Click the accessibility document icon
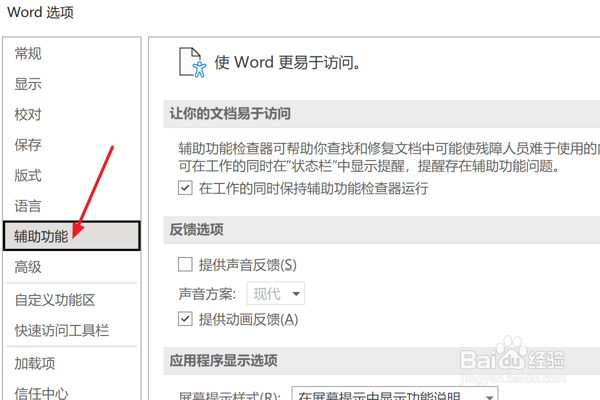The height and width of the screenshot is (400, 600). (192, 62)
